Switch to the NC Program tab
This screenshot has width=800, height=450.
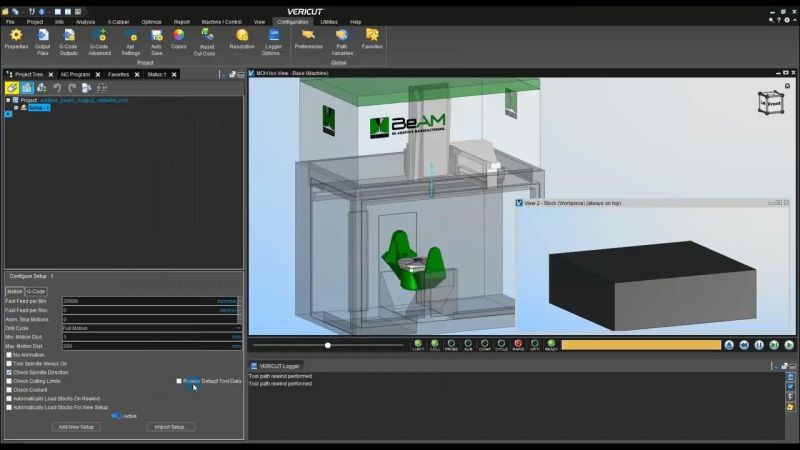(75, 74)
